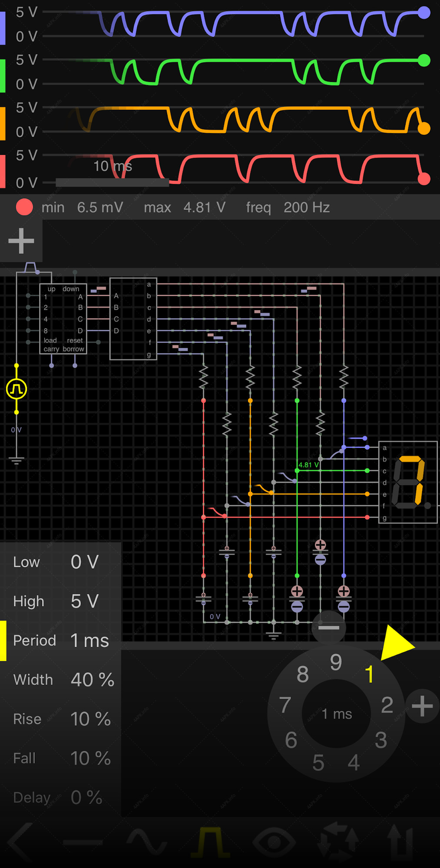Image resolution: width=440 pixels, height=868 pixels.
Task: Tap the 'min 6.5 mV' readout
Action: click(83, 207)
